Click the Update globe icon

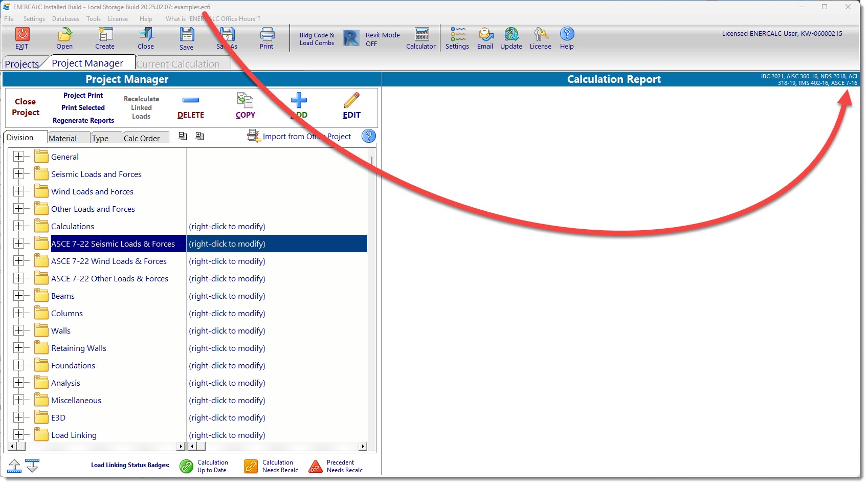(511, 34)
